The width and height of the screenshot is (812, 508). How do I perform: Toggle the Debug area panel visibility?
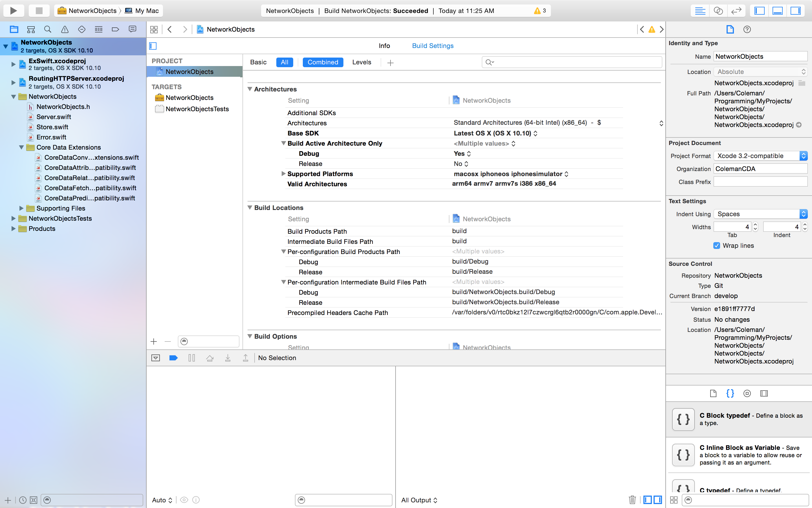[x=777, y=11]
